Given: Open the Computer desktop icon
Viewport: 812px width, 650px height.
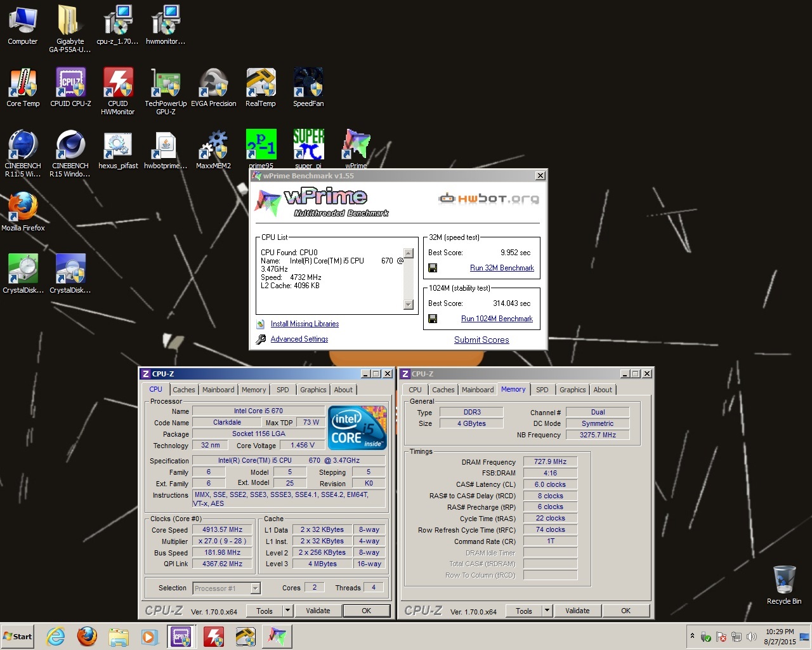Looking at the screenshot, I should coord(23,24).
